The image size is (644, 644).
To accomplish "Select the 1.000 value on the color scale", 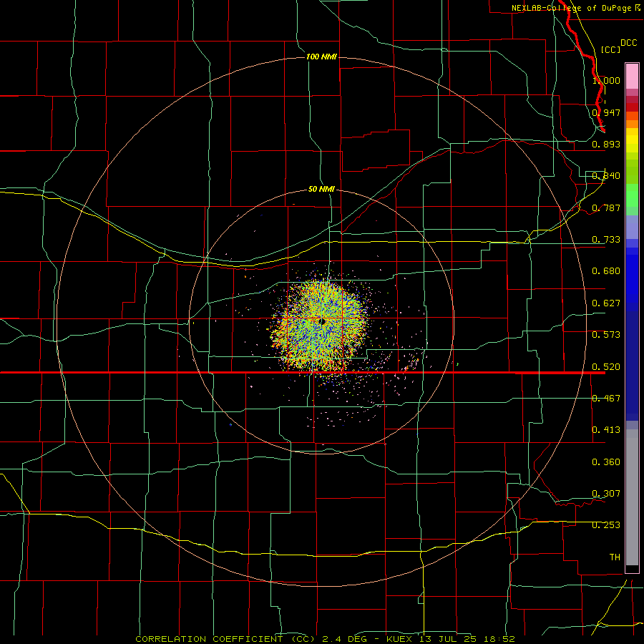I will click(606, 80).
